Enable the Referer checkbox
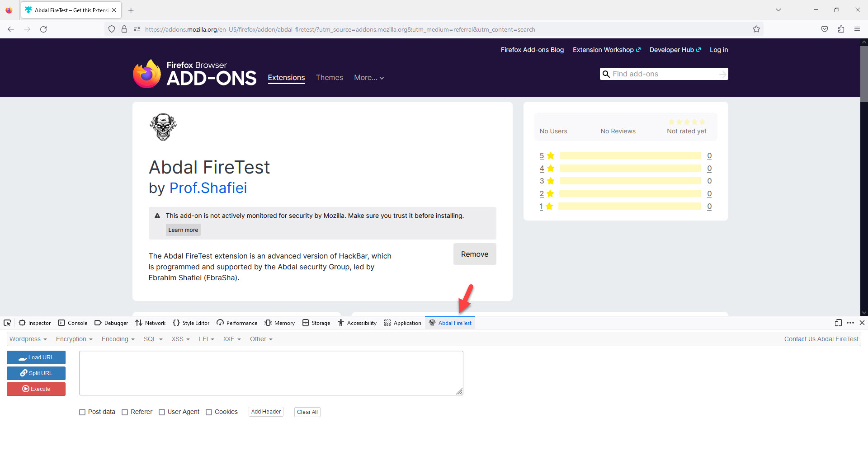 tap(125, 412)
